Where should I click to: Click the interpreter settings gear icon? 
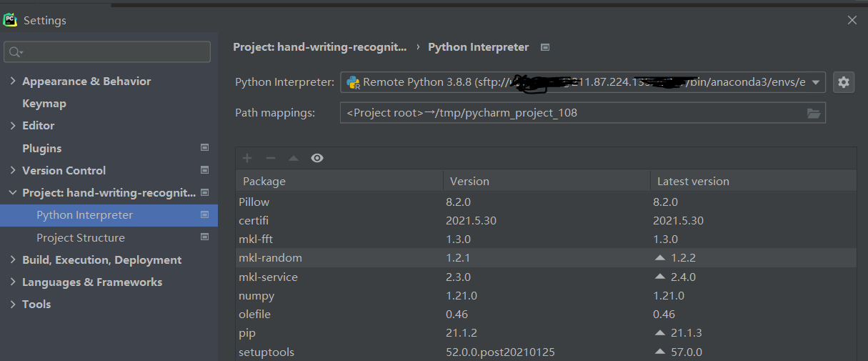pyautogui.click(x=844, y=82)
